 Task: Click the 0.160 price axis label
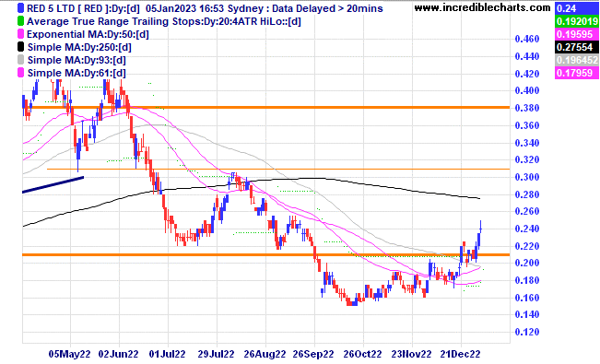(x=527, y=298)
